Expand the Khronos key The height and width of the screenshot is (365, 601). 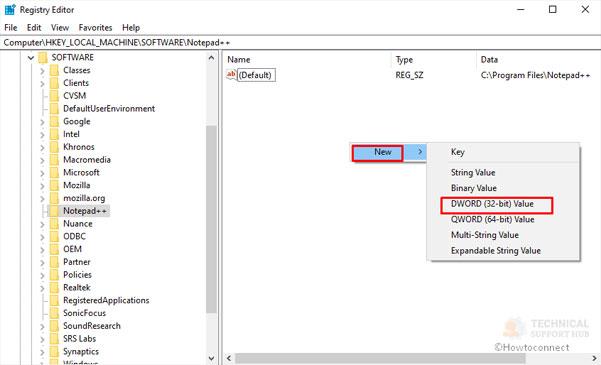[43, 148]
